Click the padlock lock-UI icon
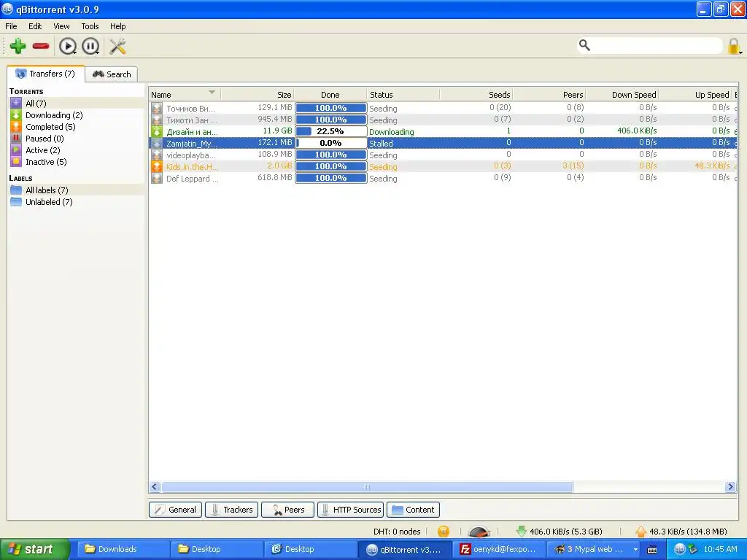 coord(734,46)
